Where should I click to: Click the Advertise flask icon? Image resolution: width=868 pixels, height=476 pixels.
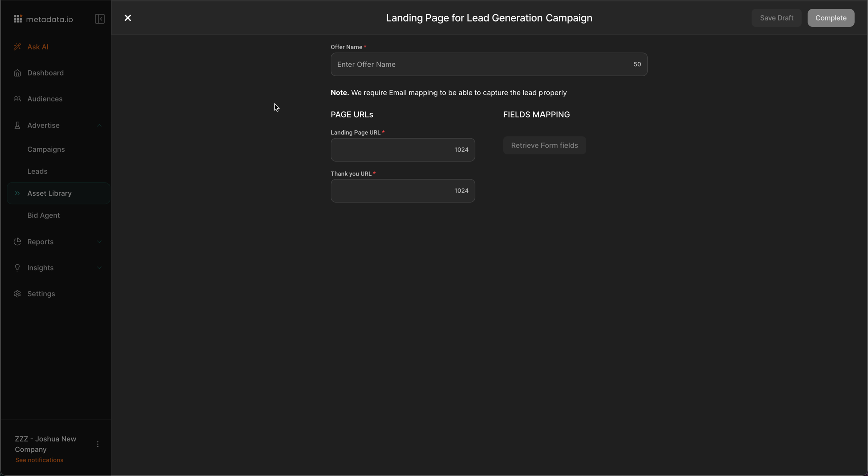point(17,125)
